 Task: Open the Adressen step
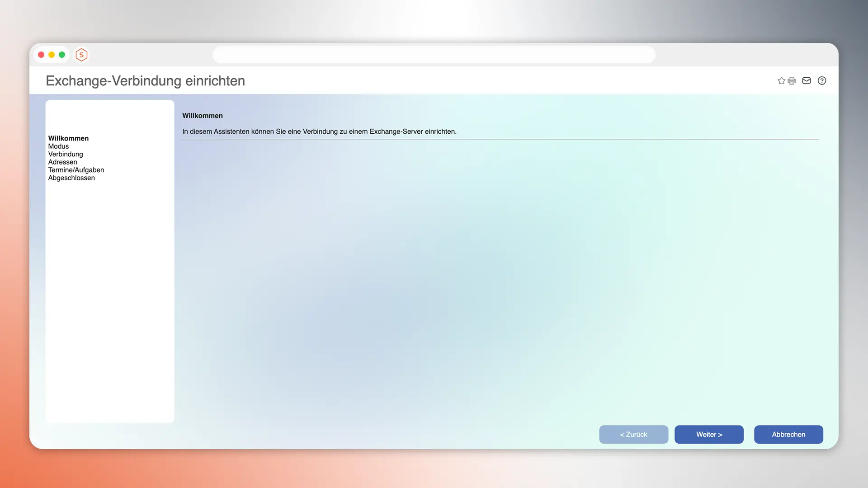[62, 162]
